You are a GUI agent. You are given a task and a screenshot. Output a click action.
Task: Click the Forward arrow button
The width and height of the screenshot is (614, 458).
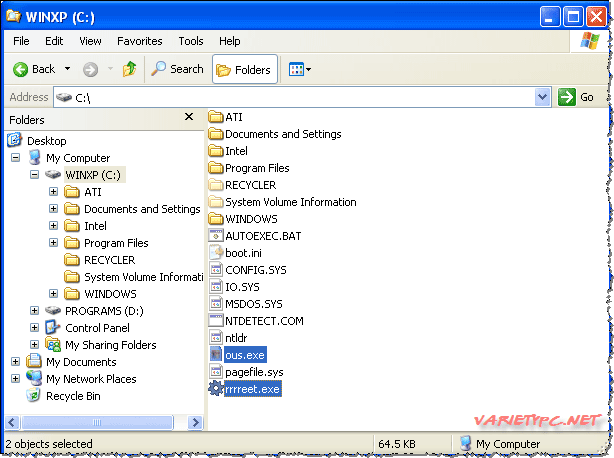(x=90, y=70)
